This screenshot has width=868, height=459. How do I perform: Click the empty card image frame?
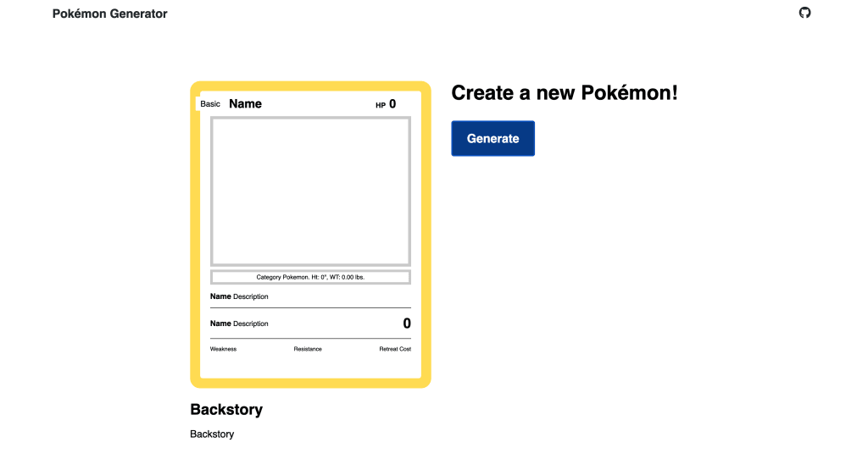(310, 191)
